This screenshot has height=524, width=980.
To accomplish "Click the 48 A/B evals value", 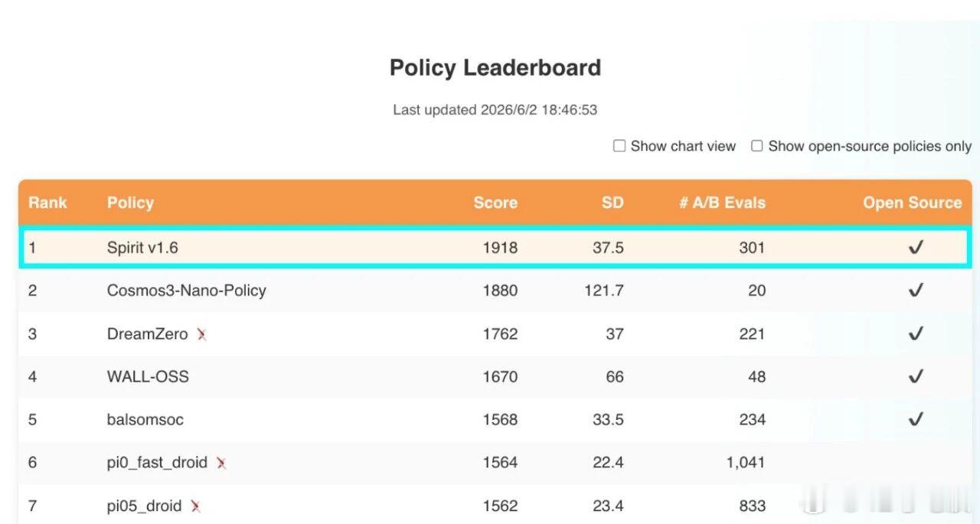I will (x=756, y=376).
